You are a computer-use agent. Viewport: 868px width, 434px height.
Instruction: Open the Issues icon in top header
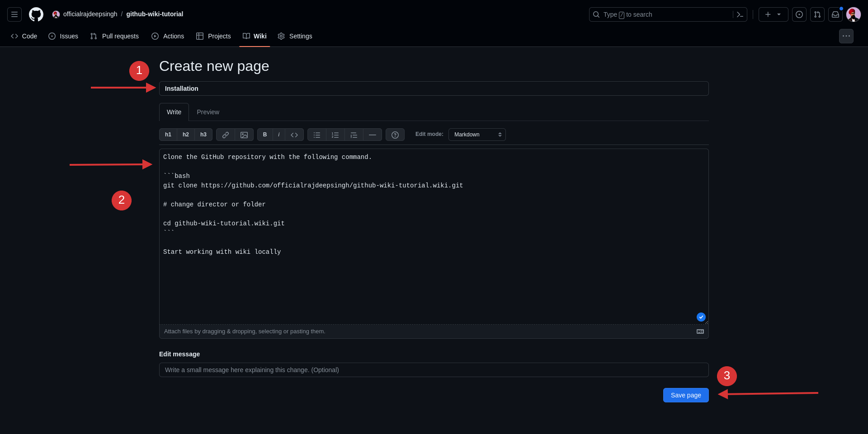coord(799,14)
